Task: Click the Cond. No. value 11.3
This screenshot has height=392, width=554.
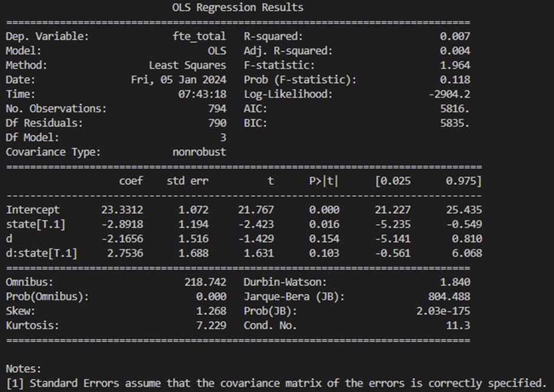Action: (458, 326)
